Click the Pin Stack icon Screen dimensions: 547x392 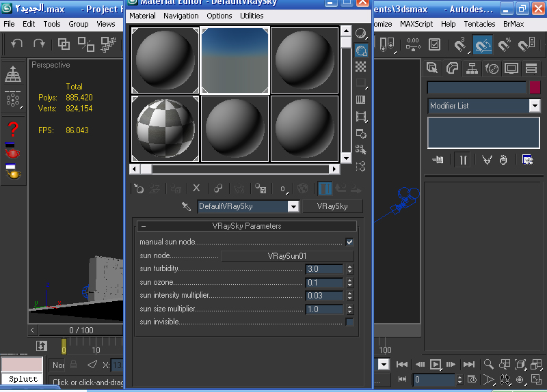pyautogui.click(x=438, y=160)
